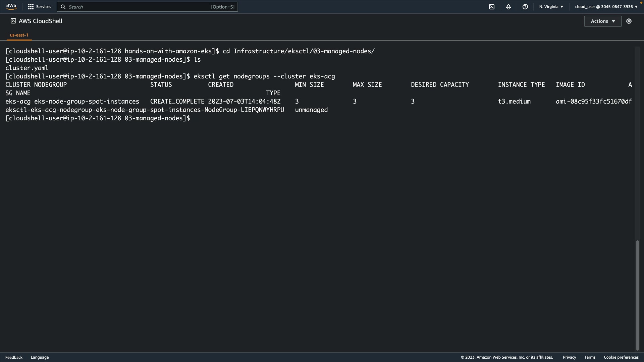Viewport: 644px width, 362px height.
Task: Click the AWS logo home icon
Action: [11, 7]
